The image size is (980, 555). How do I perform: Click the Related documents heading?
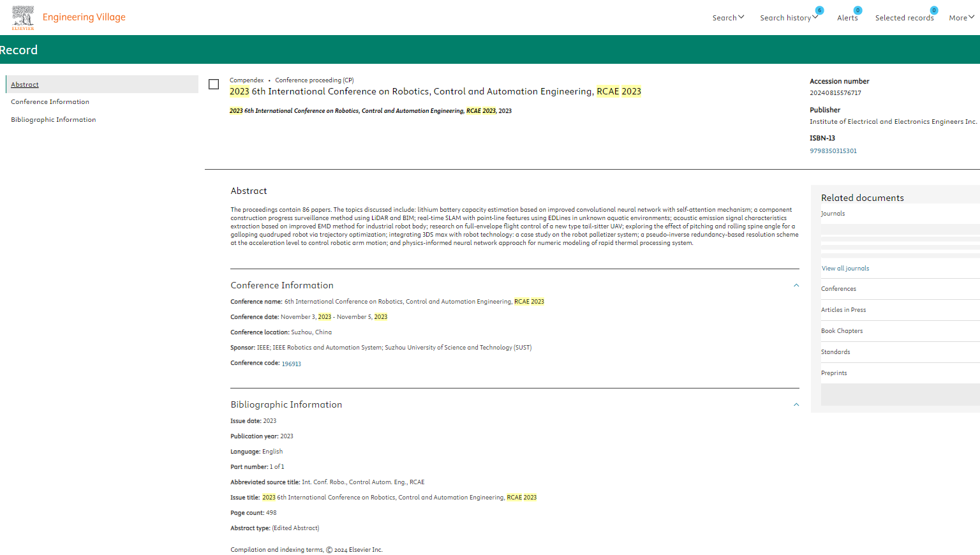point(863,198)
